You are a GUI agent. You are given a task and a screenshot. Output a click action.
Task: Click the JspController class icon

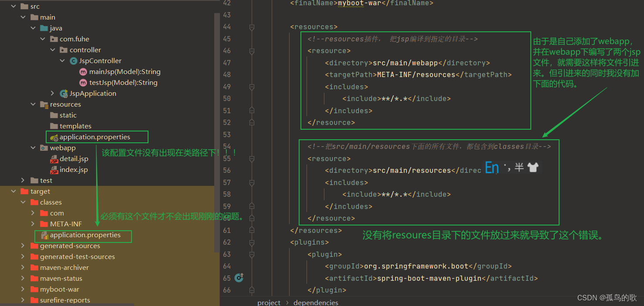click(73, 61)
